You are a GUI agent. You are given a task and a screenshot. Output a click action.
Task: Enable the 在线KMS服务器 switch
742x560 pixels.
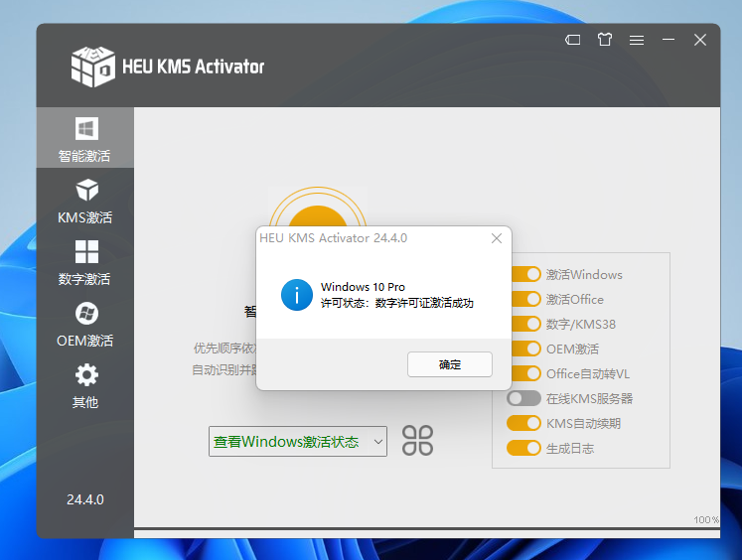[x=523, y=399]
